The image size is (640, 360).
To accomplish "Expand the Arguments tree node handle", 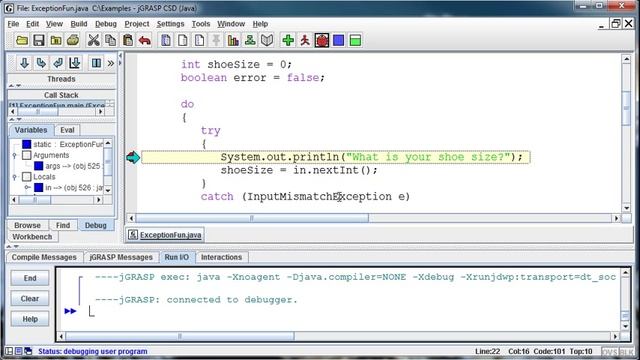I will pos(14,156).
